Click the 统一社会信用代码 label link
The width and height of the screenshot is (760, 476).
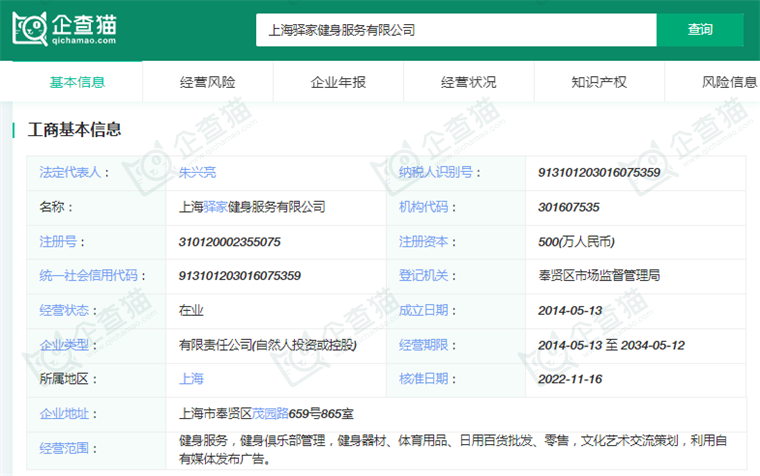89,275
